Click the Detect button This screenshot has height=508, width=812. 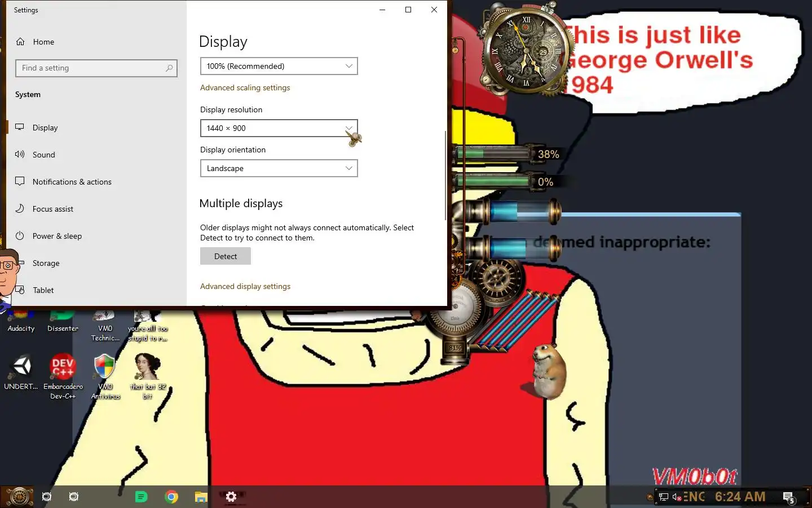click(226, 256)
